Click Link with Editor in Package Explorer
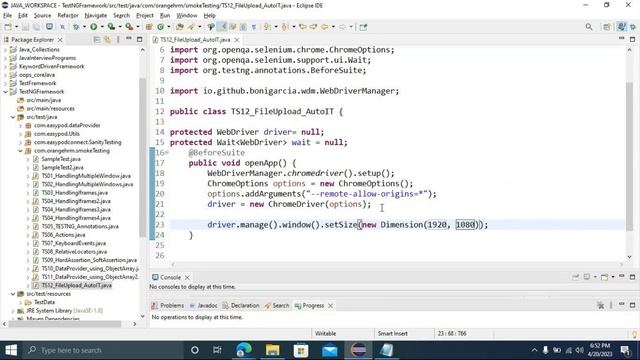The width and height of the screenshot is (640, 360). [107, 40]
